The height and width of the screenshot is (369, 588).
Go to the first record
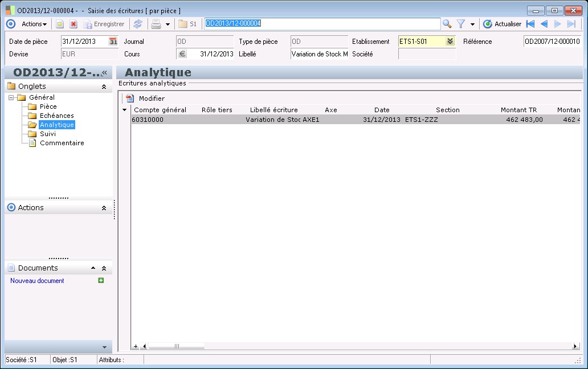(530, 24)
